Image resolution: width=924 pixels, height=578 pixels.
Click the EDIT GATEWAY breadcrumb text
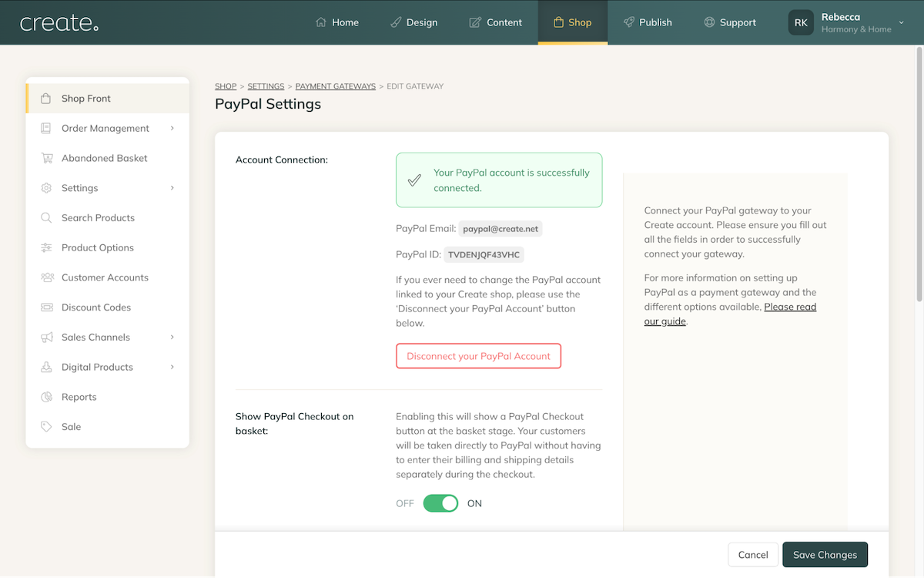[x=415, y=86]
